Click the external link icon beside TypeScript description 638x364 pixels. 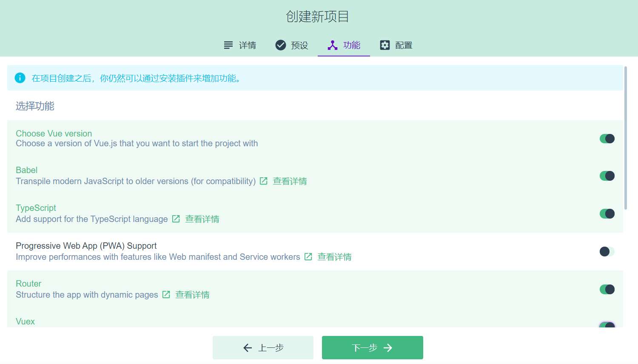click(x=176, y=219)
